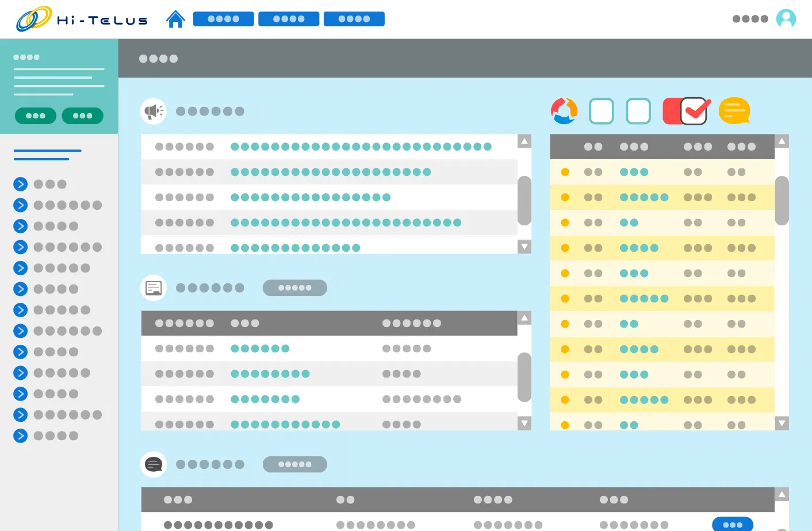Click the right green pill button in teal card
Image resolution: width=812 pixels, height=531 pixels.
coord(82,116)
